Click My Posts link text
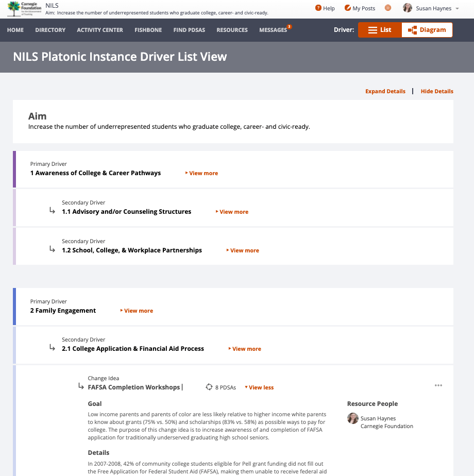Image resolution: width=474 pixels, height=476 pixels. point(364,8)
